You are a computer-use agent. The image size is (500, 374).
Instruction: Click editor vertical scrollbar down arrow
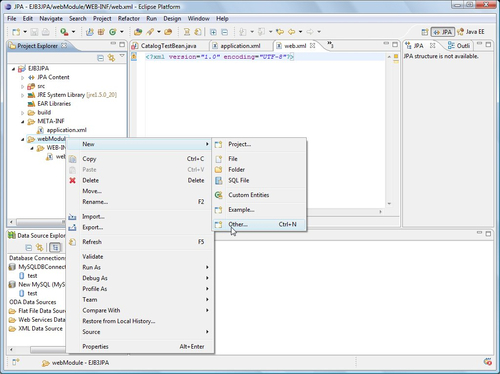tap(389, 204)
